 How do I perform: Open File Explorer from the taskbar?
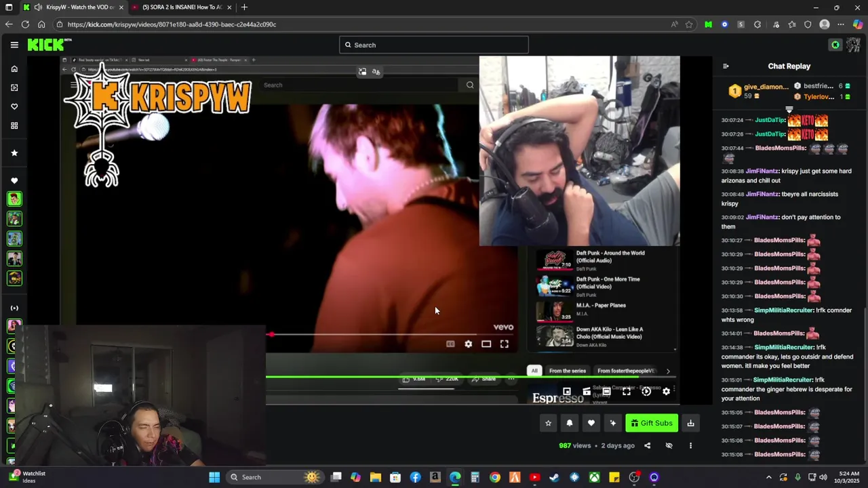coord(375,477)
